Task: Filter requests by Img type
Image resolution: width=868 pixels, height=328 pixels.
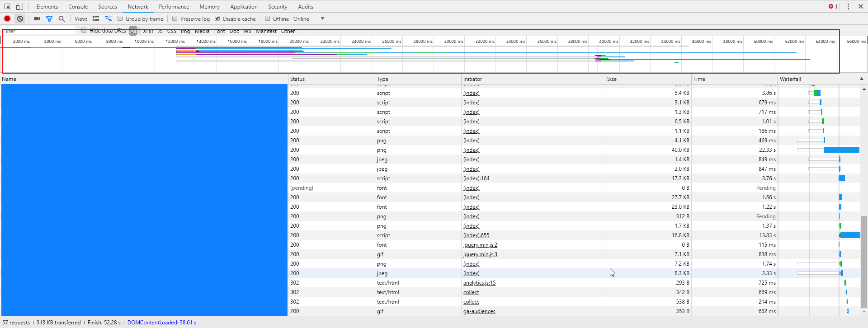Action: coord(185,31)
